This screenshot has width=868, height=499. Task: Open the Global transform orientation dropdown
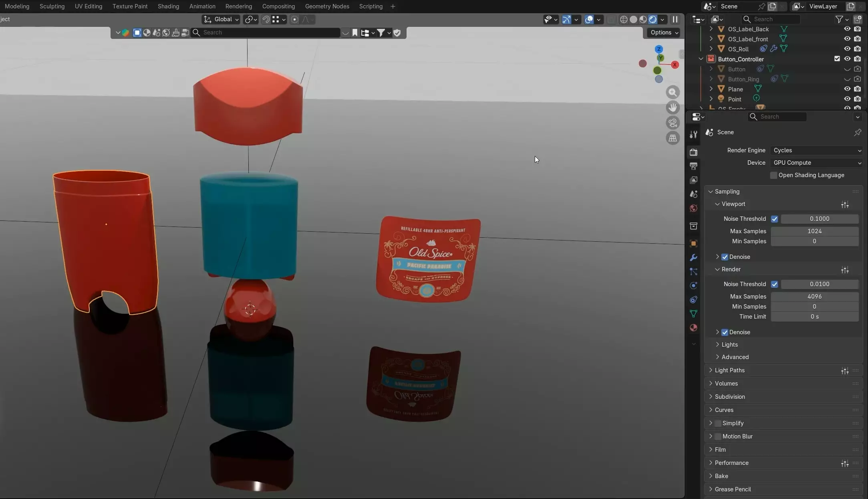(x=221, y=19)
